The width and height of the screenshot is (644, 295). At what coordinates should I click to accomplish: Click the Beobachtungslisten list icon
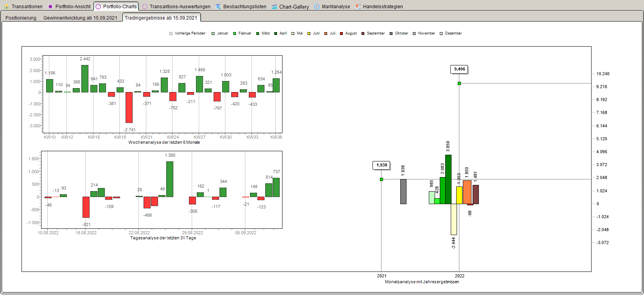[x=218, y=7]
